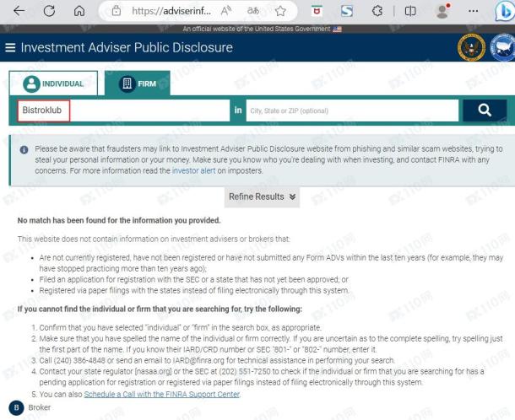Activate the Read aloud icon
This screenshot has height=420, width=515.
click(x=225, y=11)
